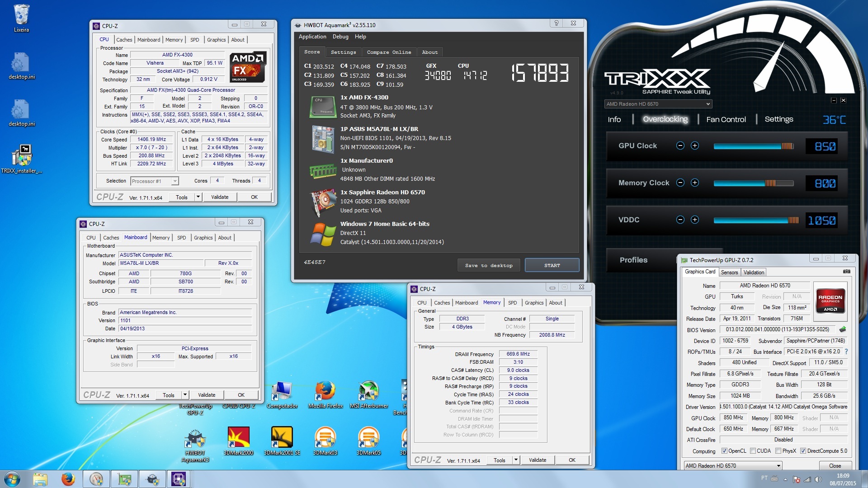Click the Action Center flag tray icon
This screenshot has width=868, height=488.
click(x=797, y=479)
